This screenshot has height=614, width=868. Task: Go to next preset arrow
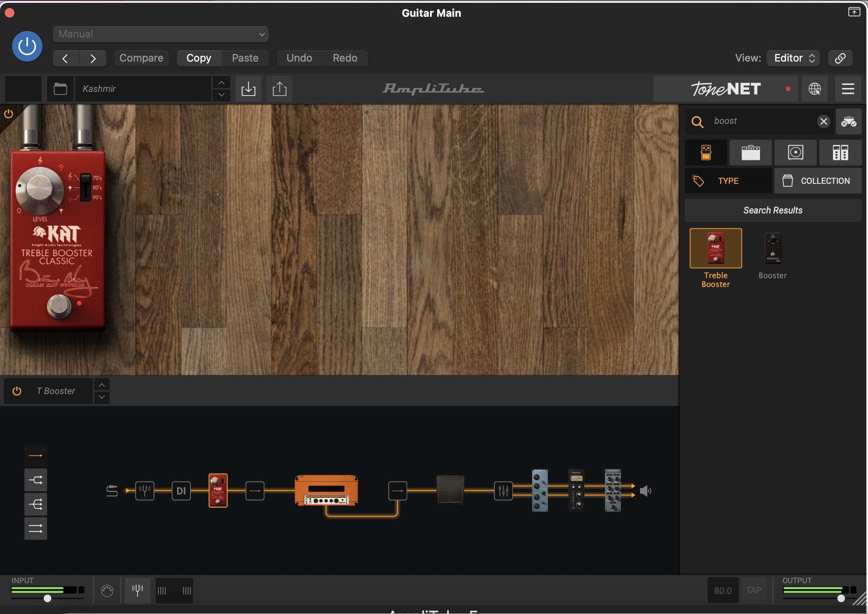[93, 58]
